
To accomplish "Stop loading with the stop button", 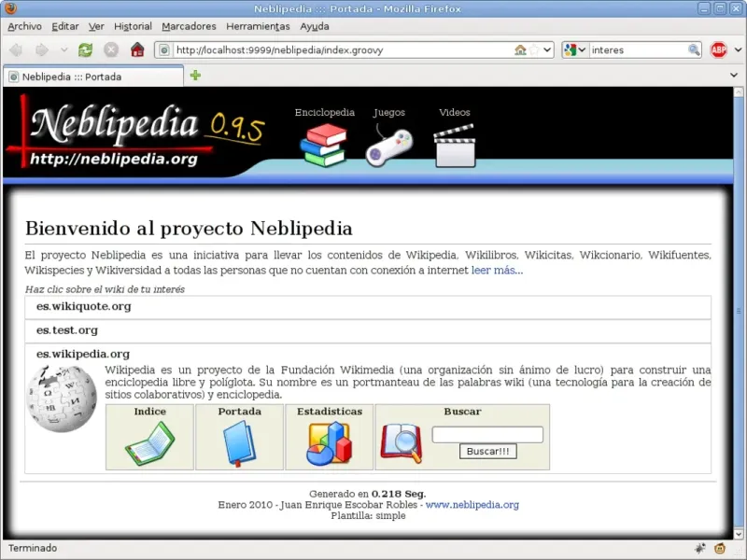I will pyautogui.click(x=111, y=49).
